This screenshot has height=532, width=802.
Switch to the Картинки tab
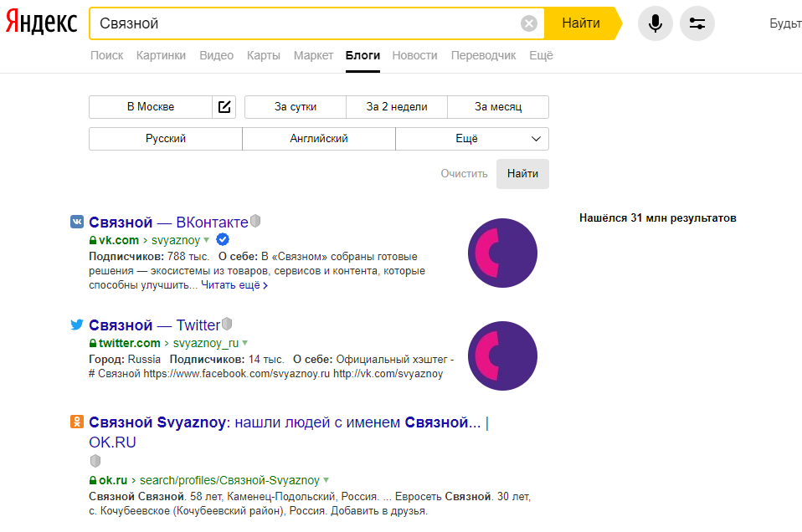click(161, 55)
